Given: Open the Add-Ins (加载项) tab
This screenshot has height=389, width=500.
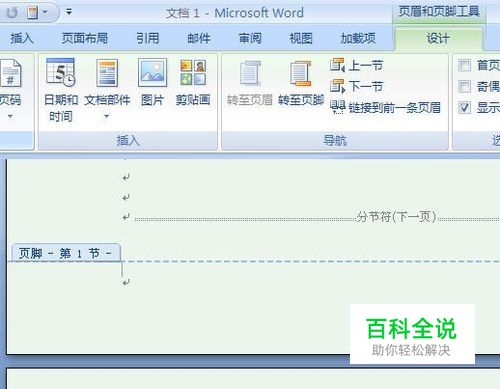Looking at the screenshot, I should 358,38.
